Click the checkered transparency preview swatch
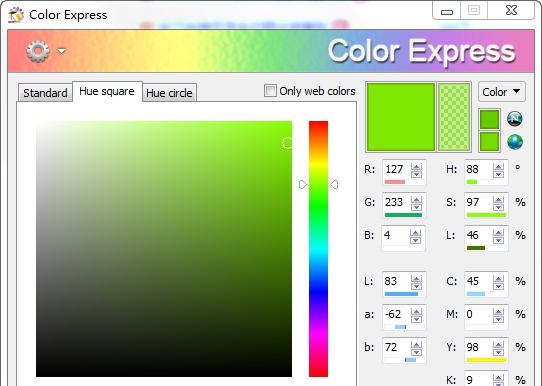The image size is (542, 386). click(454, 117)
